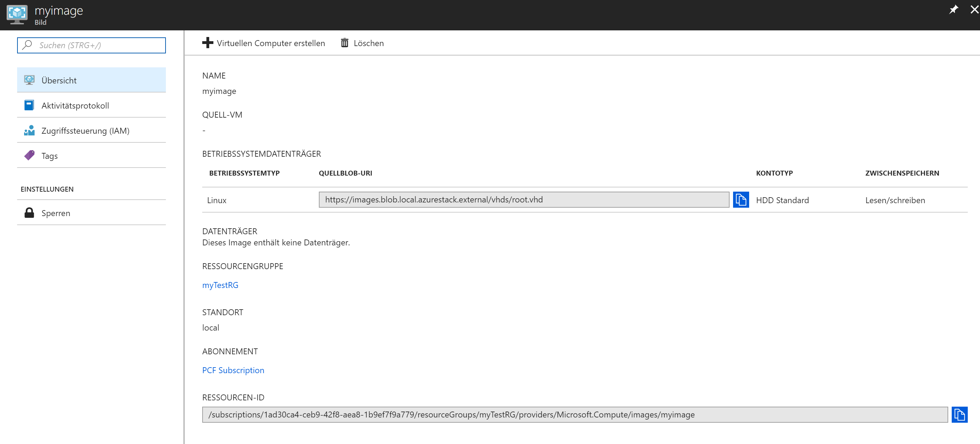Copy the Quellblob-URI with copy icon
The width and height of the screenshot is (980, 444).
click(x=741, y=200)
